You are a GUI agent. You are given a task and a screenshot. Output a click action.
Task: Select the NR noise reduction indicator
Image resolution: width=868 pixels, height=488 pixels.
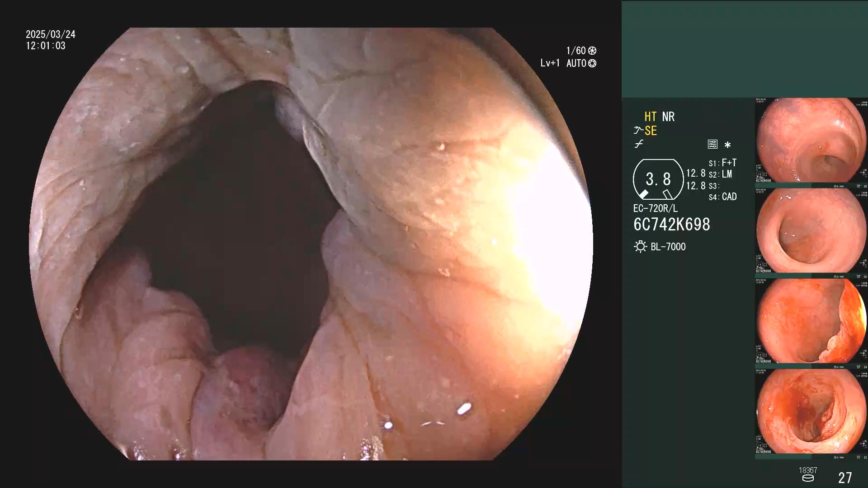coord(668,117)
